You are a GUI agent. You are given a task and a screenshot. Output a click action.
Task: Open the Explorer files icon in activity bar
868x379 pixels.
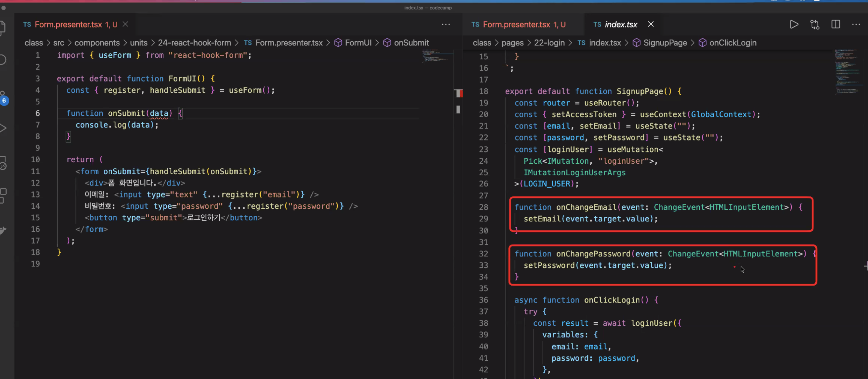tap(3, 27)
